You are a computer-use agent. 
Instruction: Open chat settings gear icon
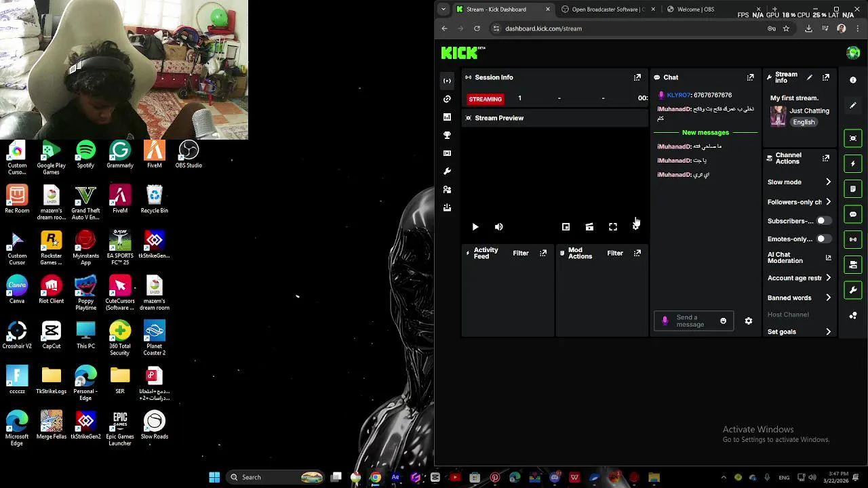(x=749, y=321)
